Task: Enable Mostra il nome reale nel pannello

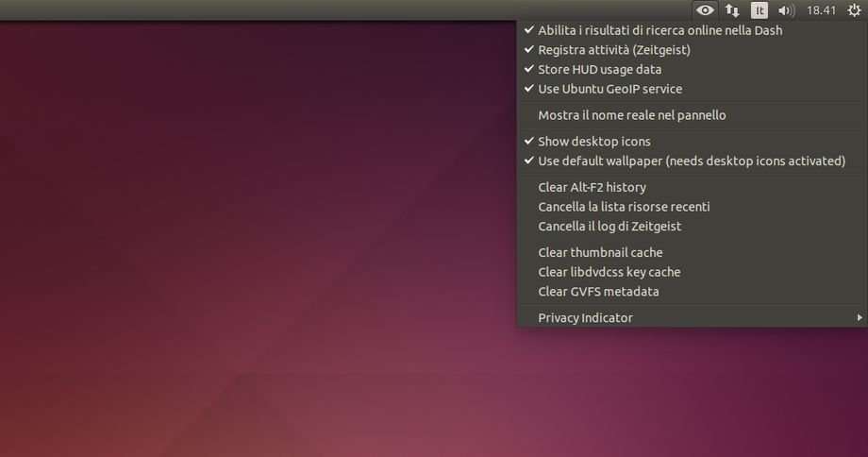Action: coord(631,115)
